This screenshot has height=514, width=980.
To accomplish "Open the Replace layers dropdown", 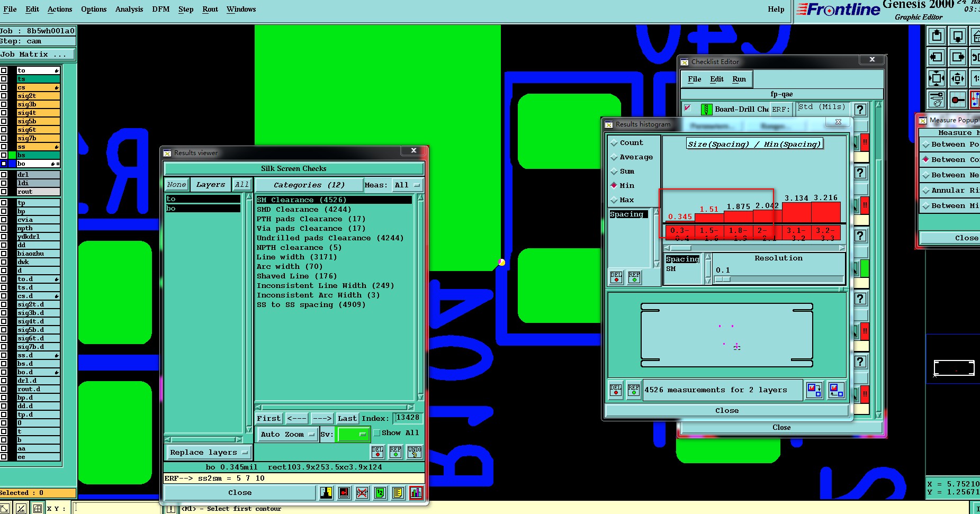I will (x=209, y=453).
